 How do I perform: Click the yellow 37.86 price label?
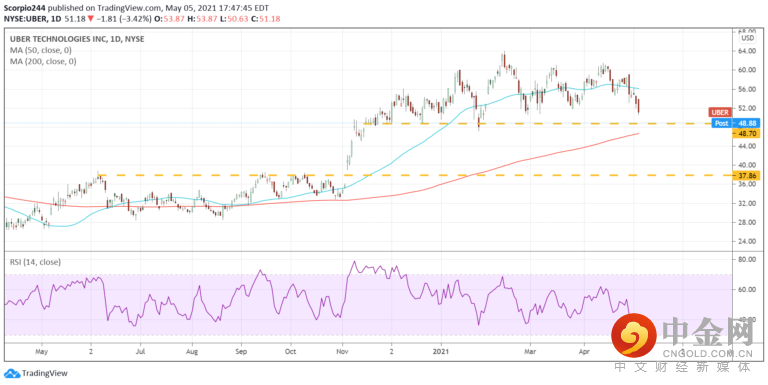click(x=745, y=175)
